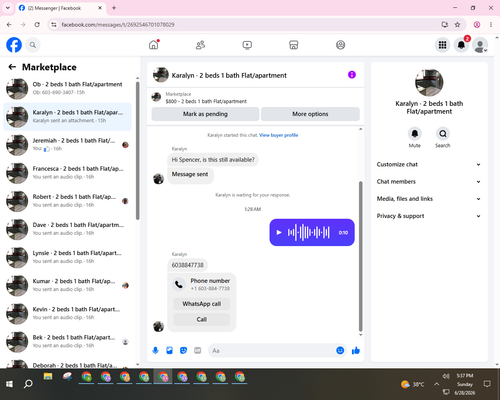Click the phone icon in phone number card

(x=179, y=284)
